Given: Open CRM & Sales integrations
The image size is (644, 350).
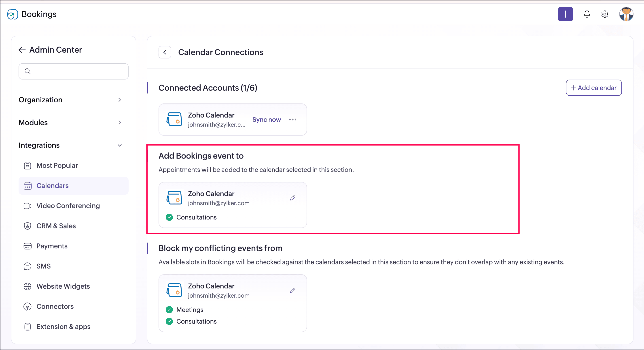Looking at the screenshot, I should 74,226.
